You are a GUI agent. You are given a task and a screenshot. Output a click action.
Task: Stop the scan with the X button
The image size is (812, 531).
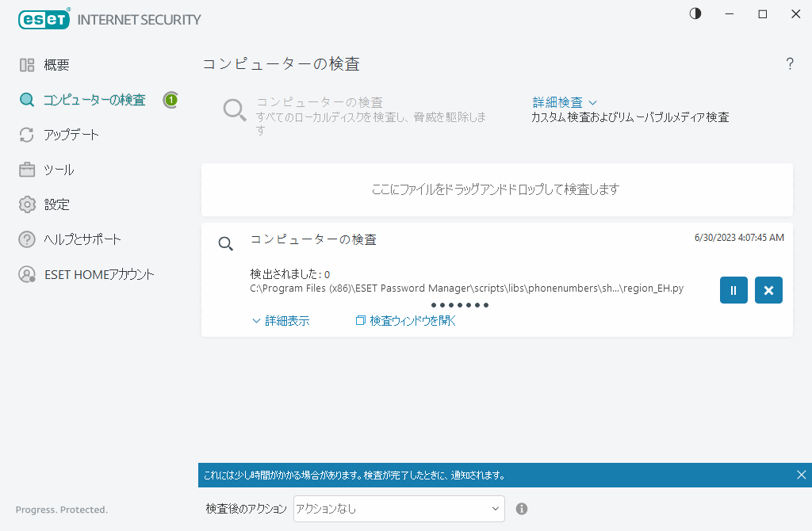[x=768, y=289]
